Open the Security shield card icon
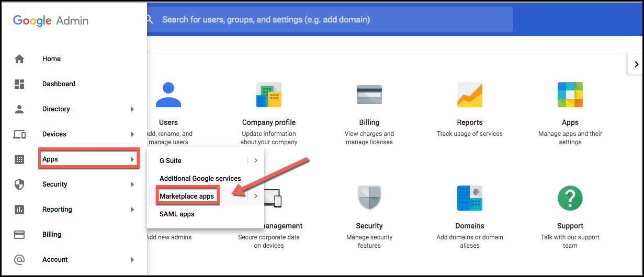The height and width of the screenshot is (277, 644). pos(369,198)
